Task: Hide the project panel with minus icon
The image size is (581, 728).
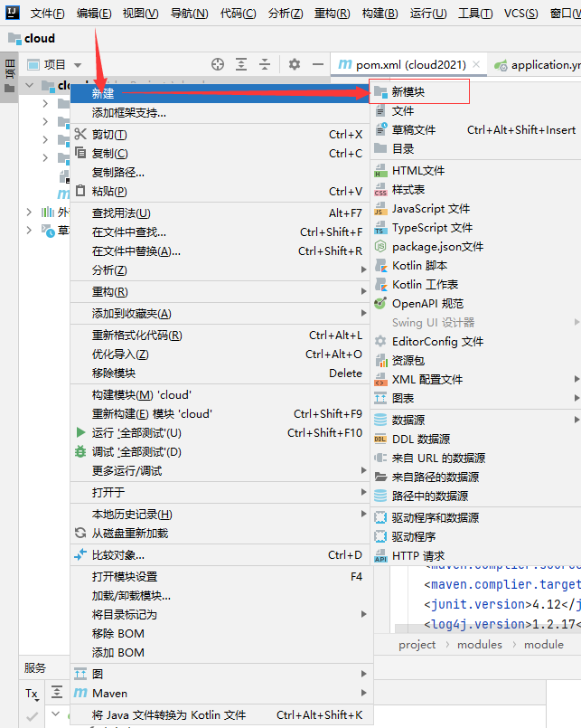Action: tap(318, 64)
